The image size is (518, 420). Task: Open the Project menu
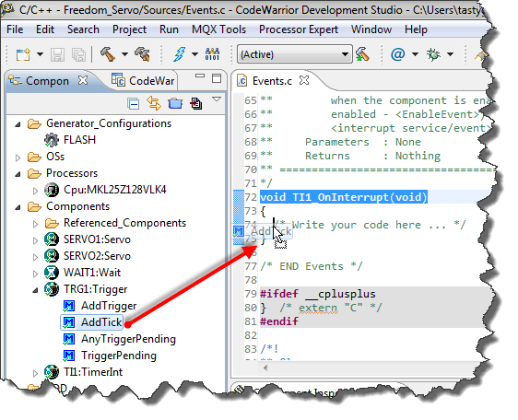point(129,29)
